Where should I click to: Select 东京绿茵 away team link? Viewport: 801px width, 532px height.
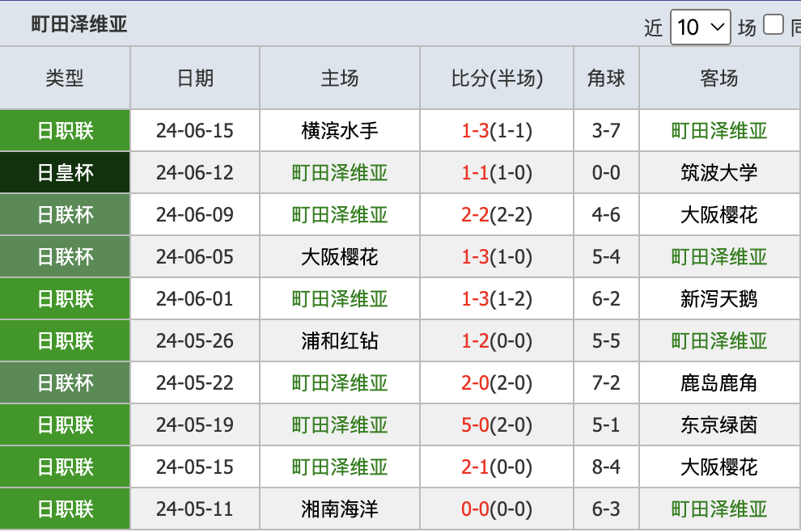tap(718, 424)
